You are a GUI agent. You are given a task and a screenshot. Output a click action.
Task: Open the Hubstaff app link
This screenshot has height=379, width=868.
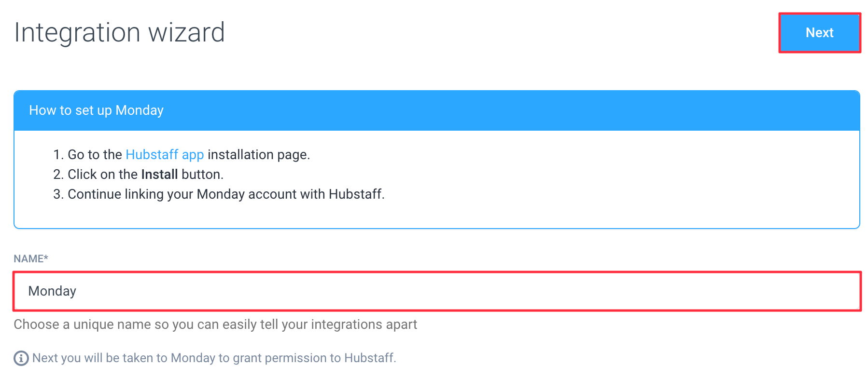pyautogui.click(x=165, y=154)
